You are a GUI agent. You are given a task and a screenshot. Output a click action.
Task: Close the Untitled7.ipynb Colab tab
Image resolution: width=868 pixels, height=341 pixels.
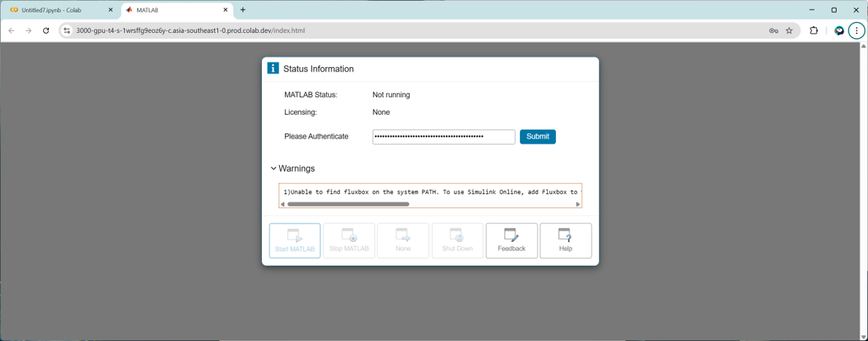[x=110, y=10]
